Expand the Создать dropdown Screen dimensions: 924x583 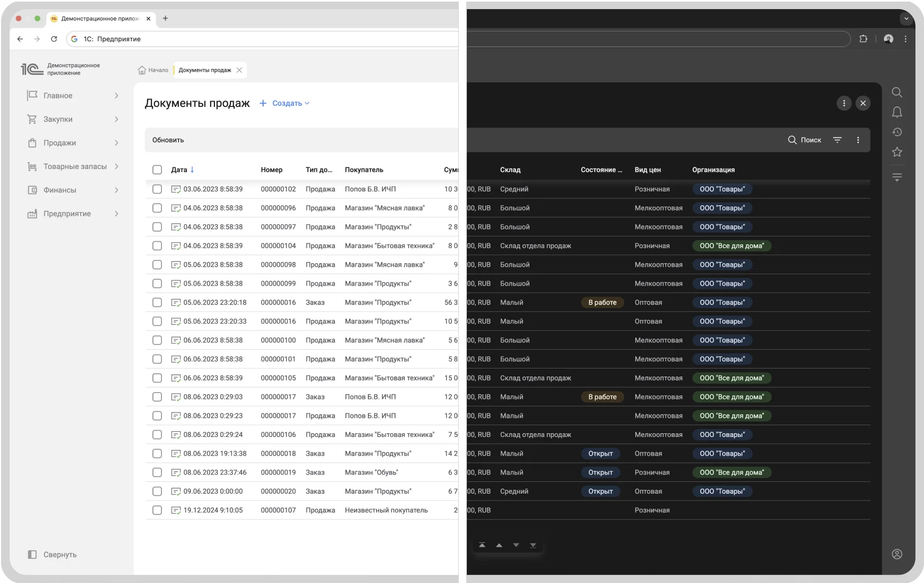pyautogui.click(x=284, y=103)
